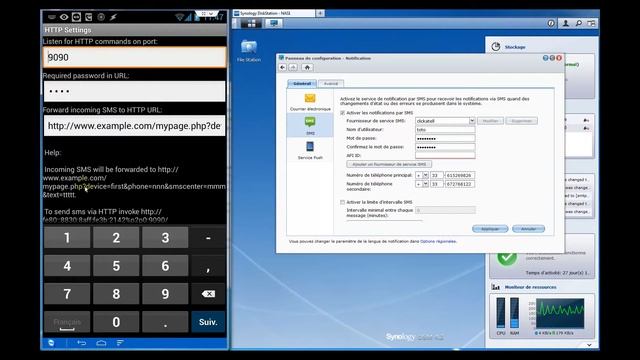Switch to the Avancé tab
The image size is (640, 360).
(331, 84)
